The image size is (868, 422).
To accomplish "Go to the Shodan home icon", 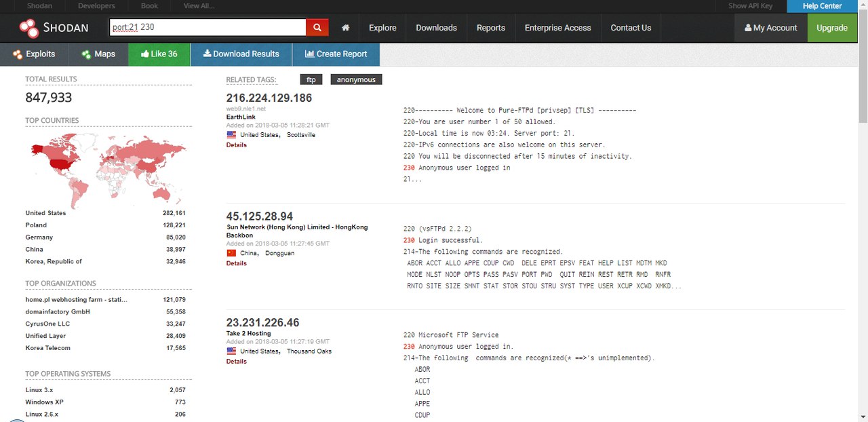I will [x=345, y=28].
